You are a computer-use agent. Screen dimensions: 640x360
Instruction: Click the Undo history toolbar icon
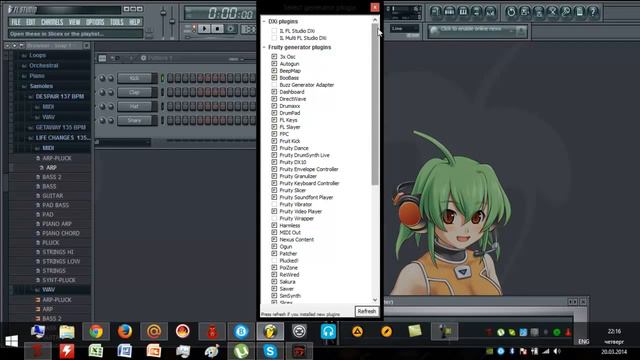(x=511, y=11)
